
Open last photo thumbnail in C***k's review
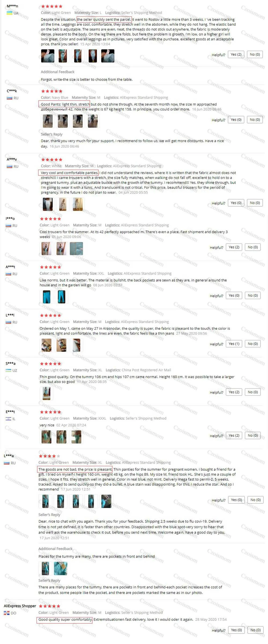click(x=93, y=121)
